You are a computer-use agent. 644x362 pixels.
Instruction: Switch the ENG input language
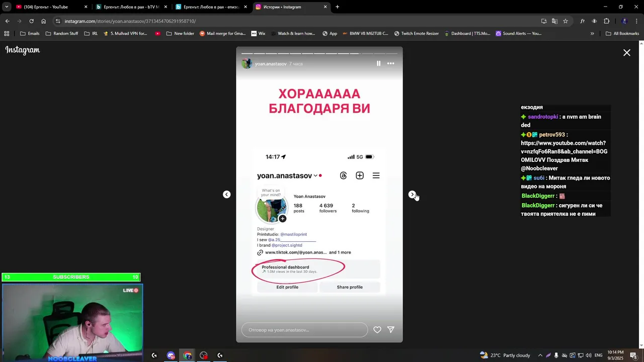tap(598, 355)
